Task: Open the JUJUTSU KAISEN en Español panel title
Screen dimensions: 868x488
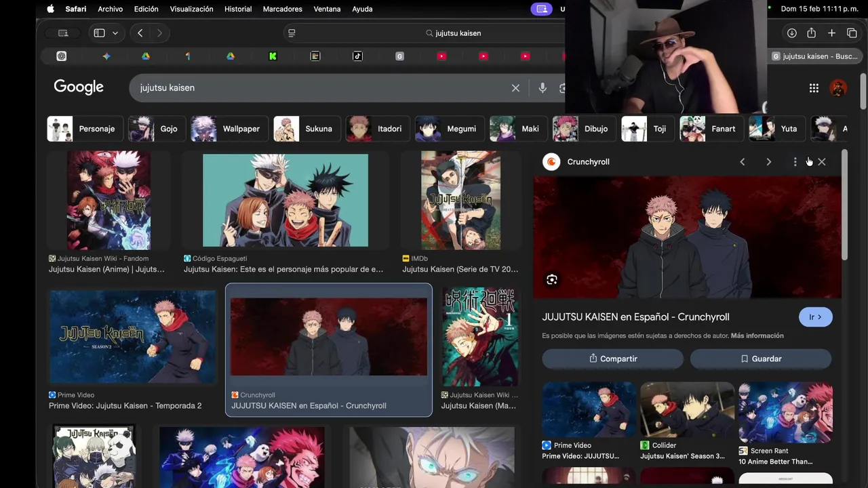Action: coord(635,317)
